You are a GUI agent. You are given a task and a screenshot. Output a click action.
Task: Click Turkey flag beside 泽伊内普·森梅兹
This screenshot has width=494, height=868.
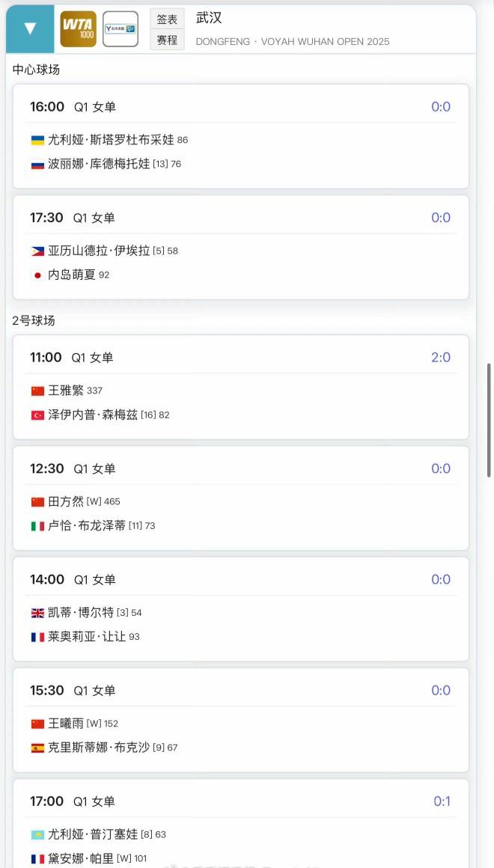click(37, 415)
